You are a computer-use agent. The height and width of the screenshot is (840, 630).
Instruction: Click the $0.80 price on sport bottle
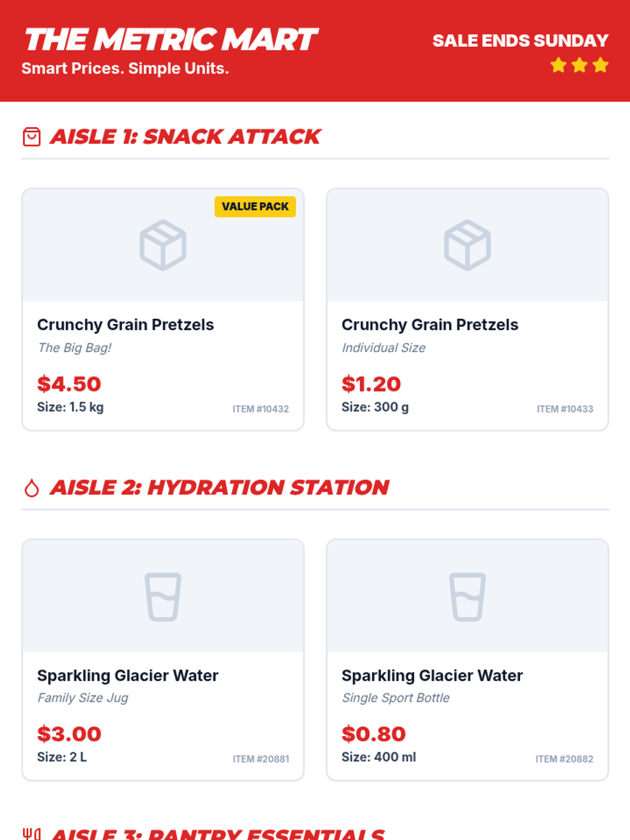point(373,734)
